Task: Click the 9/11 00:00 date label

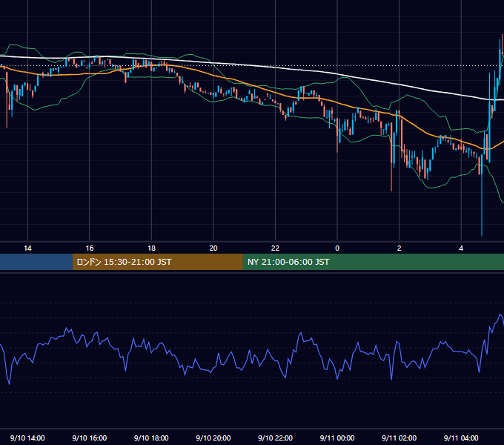Action: tap(337, 438)
